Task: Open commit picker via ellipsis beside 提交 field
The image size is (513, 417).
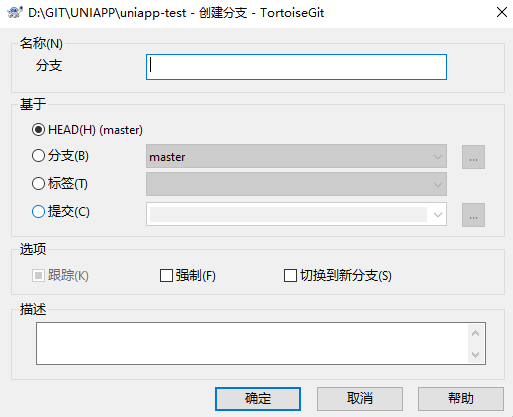Action: [x=473, y=215]
